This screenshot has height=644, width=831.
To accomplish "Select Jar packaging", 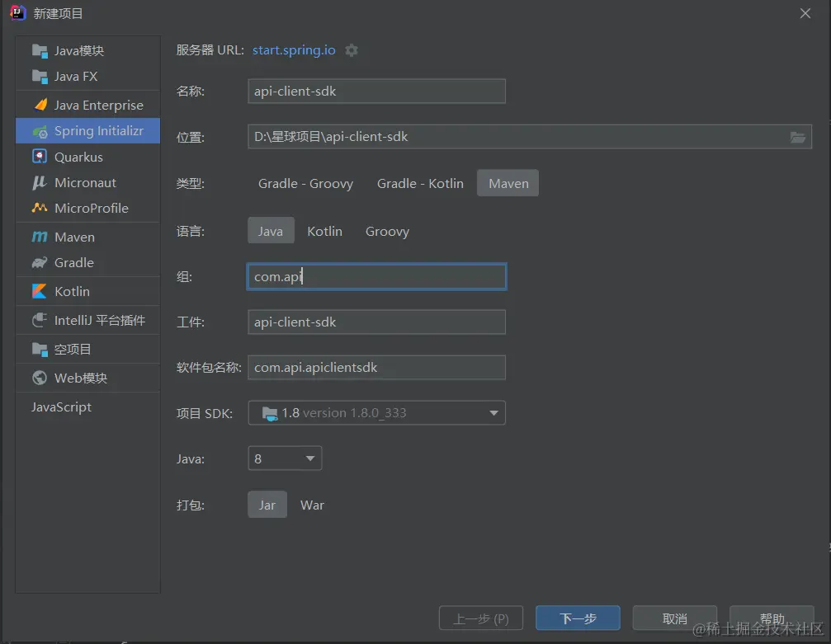I will click(x=267, y=505).
